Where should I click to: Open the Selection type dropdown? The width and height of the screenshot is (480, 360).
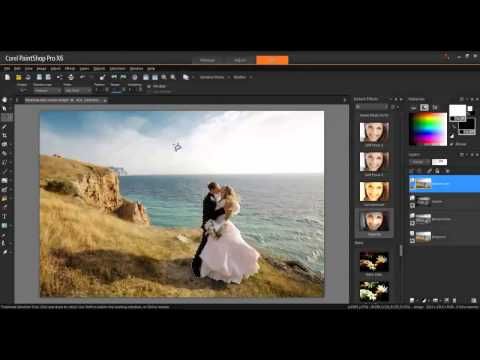coord(47,90)
